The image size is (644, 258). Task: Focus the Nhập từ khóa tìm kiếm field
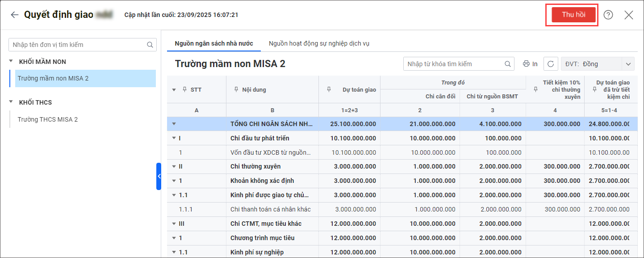453,64
